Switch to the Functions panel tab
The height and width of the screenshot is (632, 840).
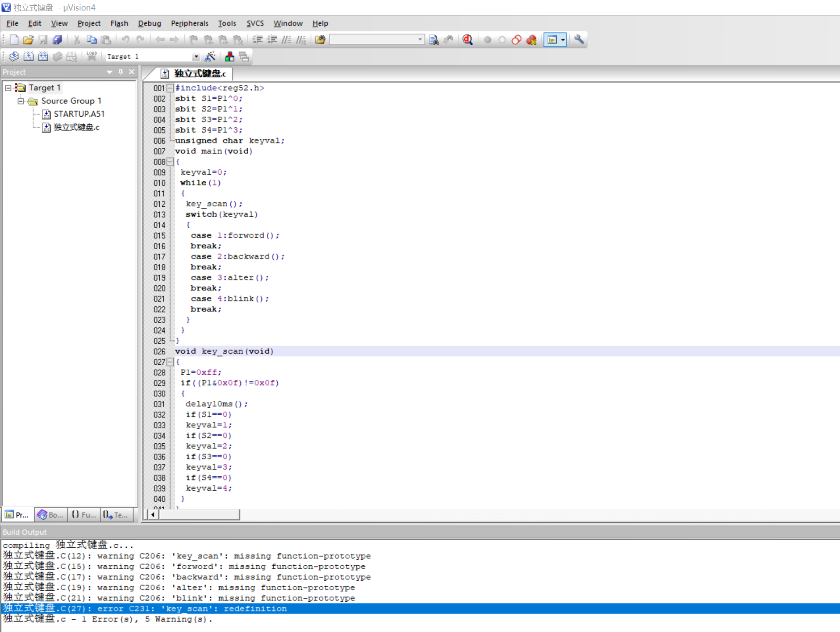click(x=84, y=515)
